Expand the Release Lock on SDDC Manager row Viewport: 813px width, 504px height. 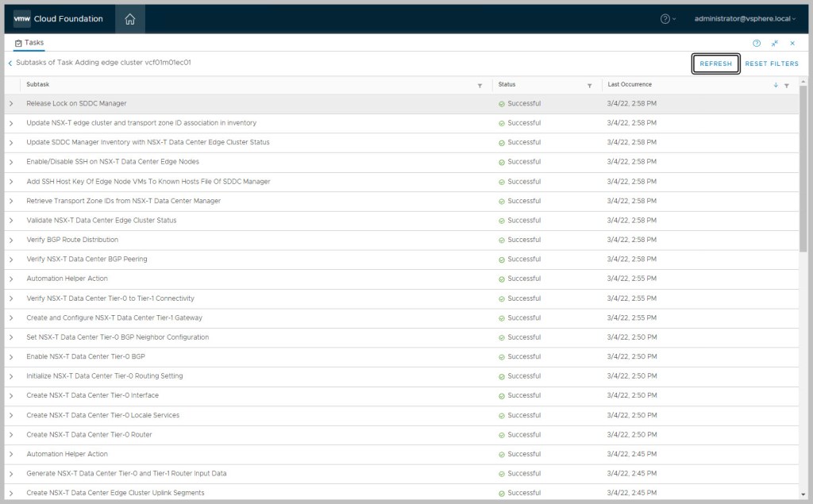pos(11,104)
